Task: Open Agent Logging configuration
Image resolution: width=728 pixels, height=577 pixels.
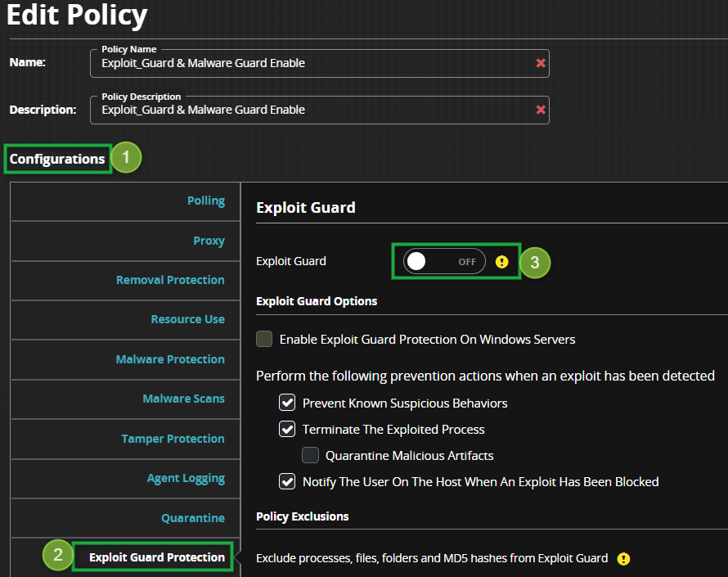Action: pos(186,478)
